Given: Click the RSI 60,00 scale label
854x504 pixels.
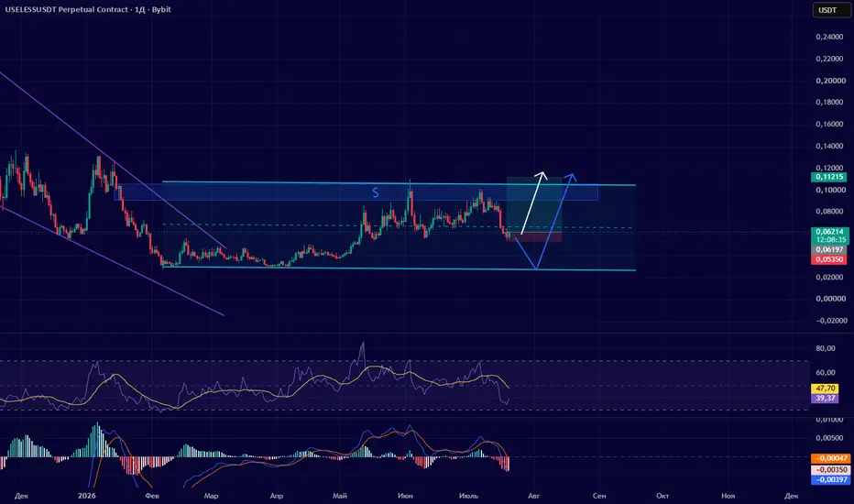Looking at the screenshot, I should click(x=826, y=373).
